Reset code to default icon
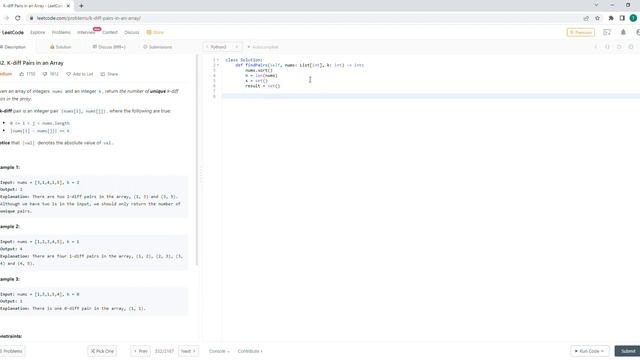 619,47
